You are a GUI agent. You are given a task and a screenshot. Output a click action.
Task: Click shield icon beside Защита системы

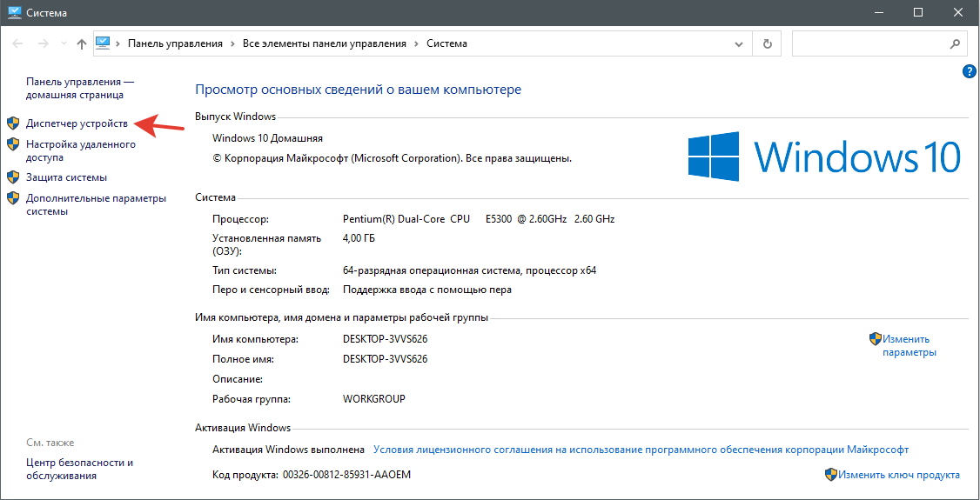12,177
